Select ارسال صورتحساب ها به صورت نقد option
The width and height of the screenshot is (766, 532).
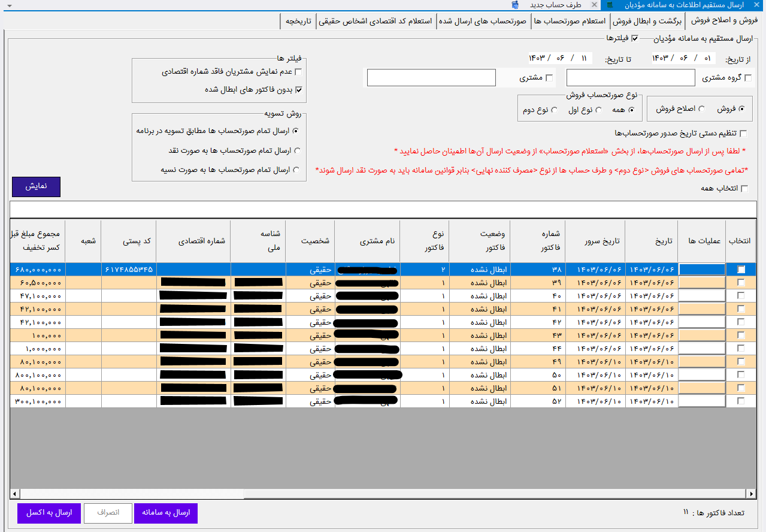[x=298, y=151]
